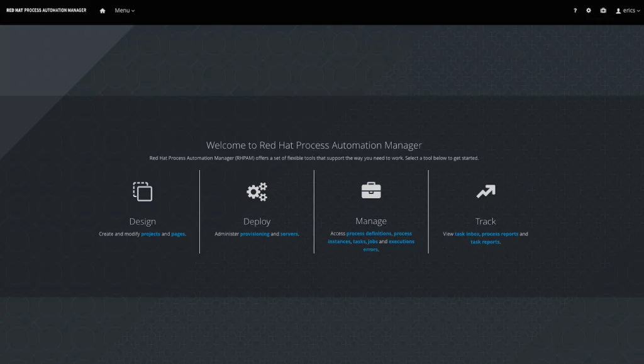644x364 pixels.
Task: Expand the chevron beside Menu
Action: [132, 11]
